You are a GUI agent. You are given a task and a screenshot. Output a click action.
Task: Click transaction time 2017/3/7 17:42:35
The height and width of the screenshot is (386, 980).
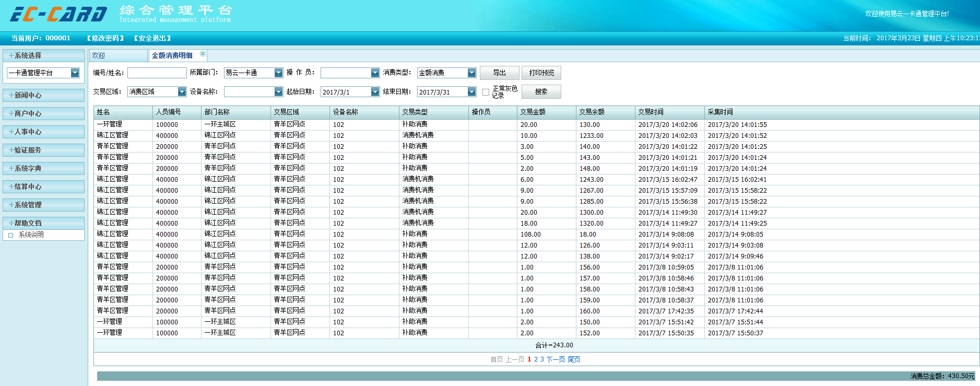point(666,311)
